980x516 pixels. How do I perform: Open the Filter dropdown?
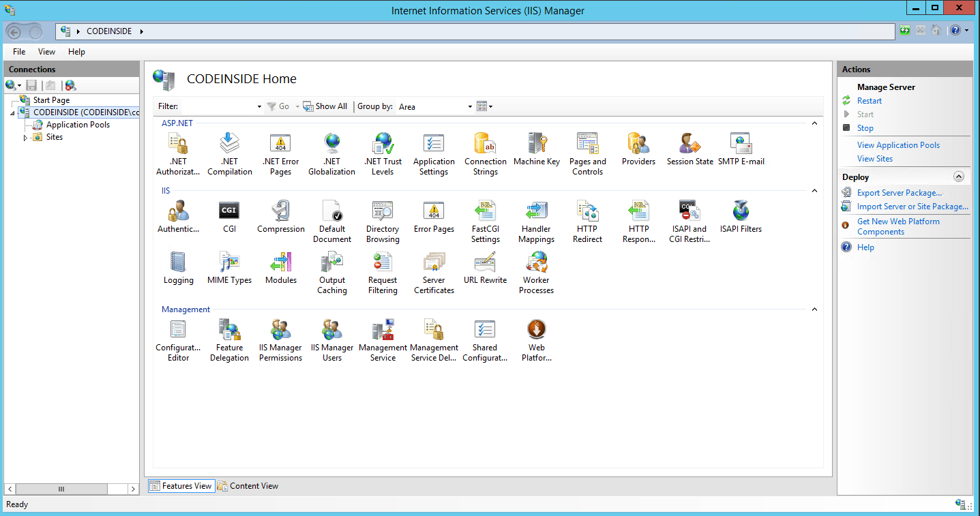pos(259,106)
